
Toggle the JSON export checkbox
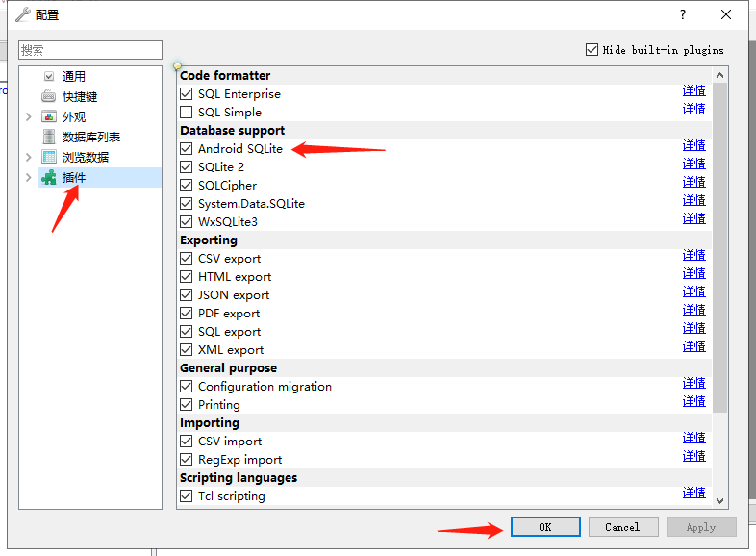186,295
